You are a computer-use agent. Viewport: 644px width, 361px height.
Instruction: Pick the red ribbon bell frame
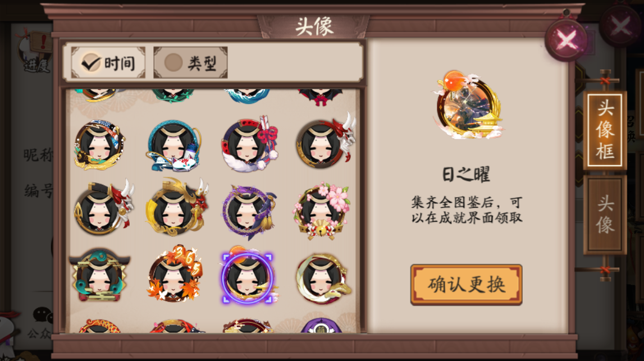pos(249,144)
